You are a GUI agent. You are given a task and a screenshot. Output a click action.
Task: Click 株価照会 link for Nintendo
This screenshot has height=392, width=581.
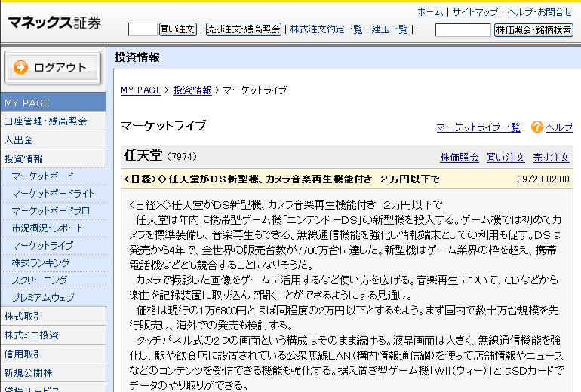(459, 158)
